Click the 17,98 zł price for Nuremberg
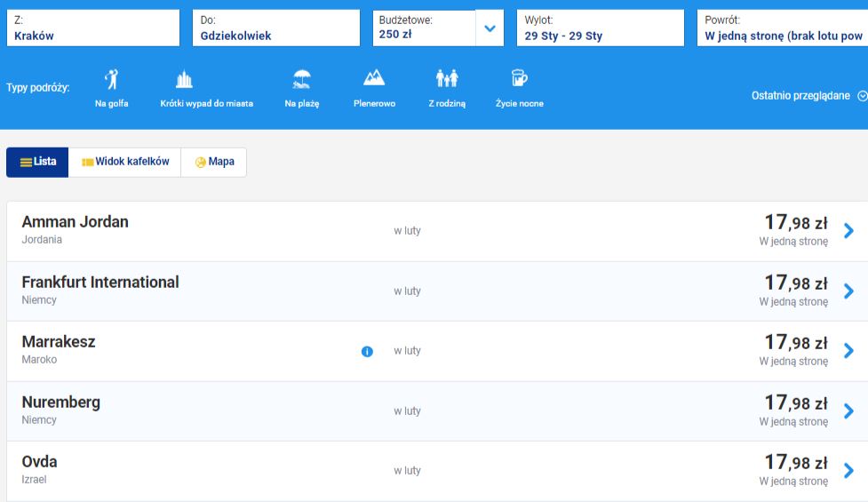The width and height of the screenshot is (868, 502). pos(796,402)
